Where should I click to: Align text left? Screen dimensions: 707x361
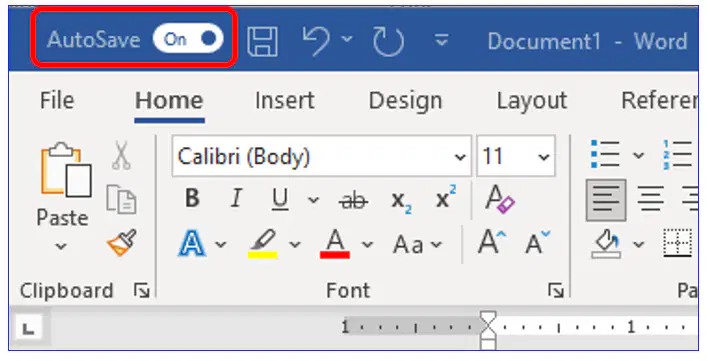tap(606, 200)
